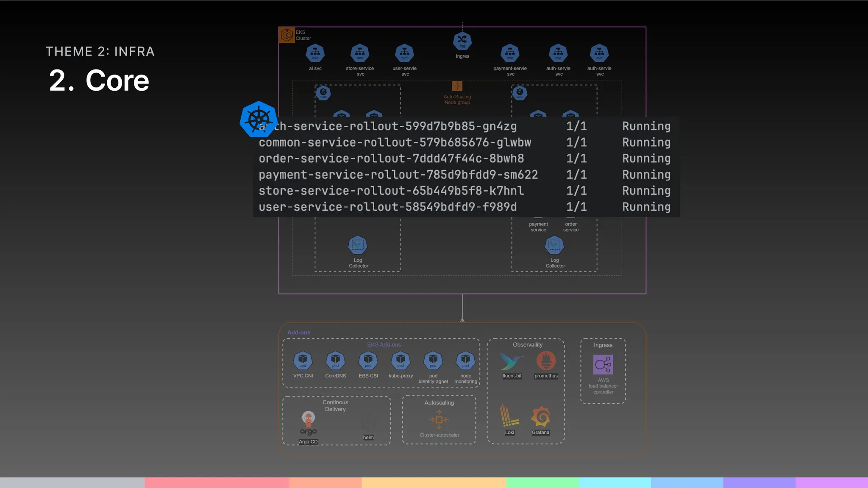
Task: Click the Auto Scaling Node group icon
Action: (457, 86)
